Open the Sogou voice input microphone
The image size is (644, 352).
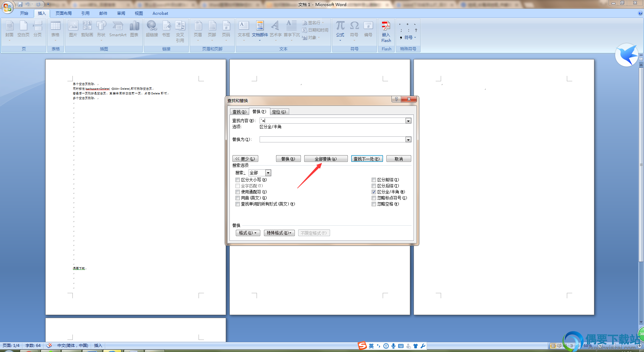coord(393,346)
